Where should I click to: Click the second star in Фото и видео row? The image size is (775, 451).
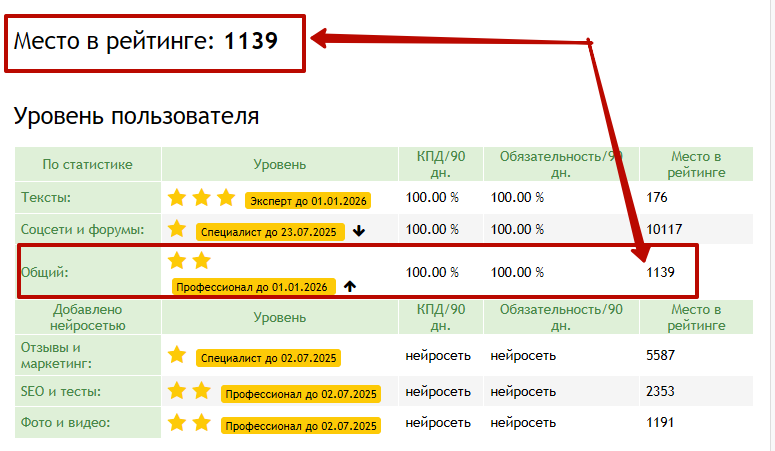[202, 423]
